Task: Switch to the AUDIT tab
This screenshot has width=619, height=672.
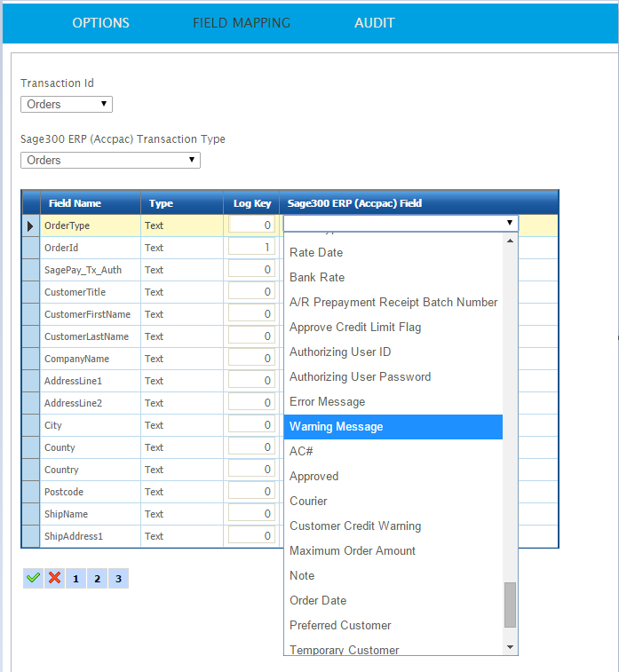Action: click(374, 23)
